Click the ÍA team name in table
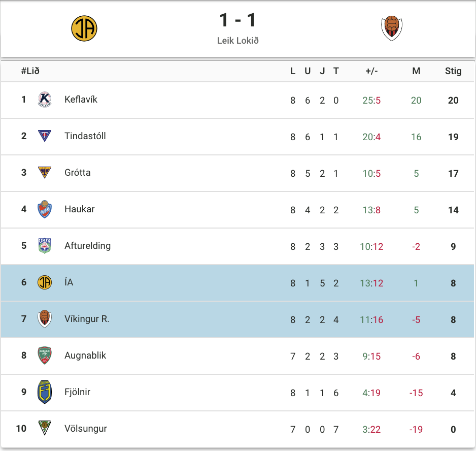476x451 pixels. [x=69, y=282]
